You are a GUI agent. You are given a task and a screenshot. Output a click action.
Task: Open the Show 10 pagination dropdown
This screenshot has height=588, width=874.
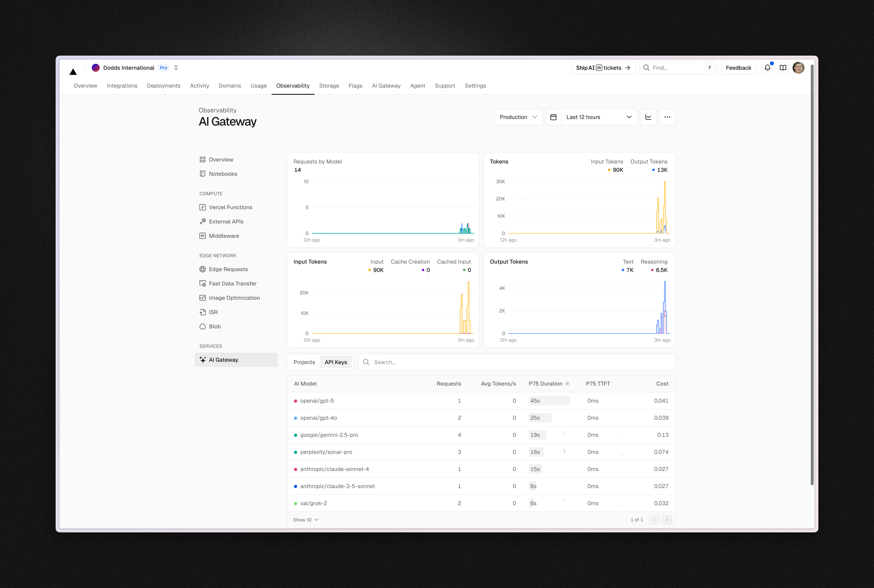pos(305,520)
